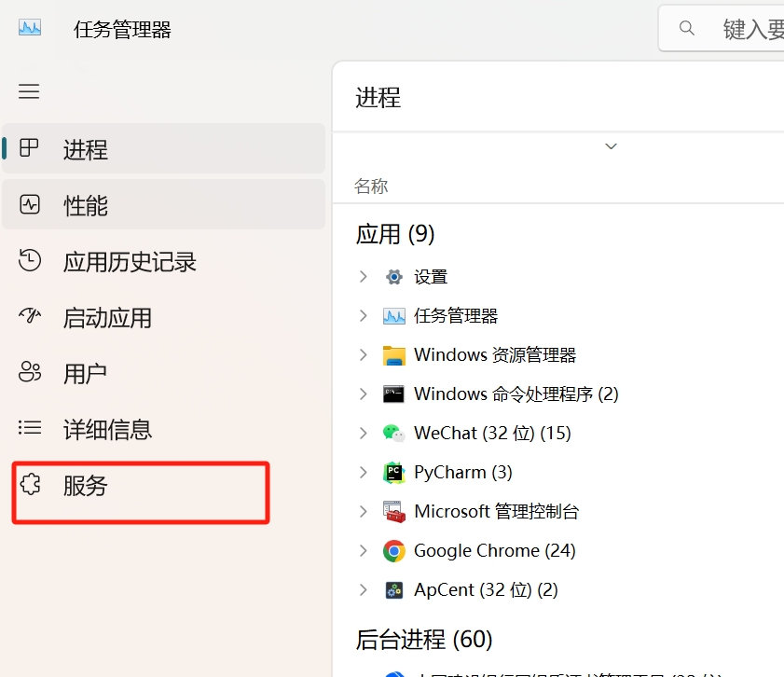
Task: Select the 详细信息 list icon
Action: [x=31, y=429]
